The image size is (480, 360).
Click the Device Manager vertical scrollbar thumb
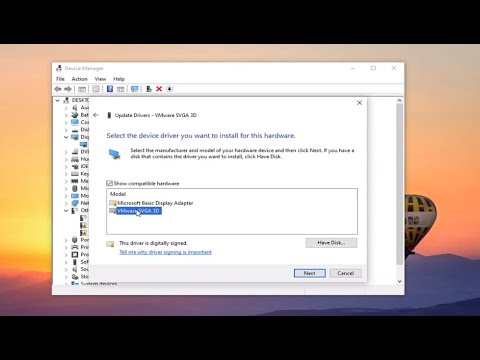tap(399, 184)
